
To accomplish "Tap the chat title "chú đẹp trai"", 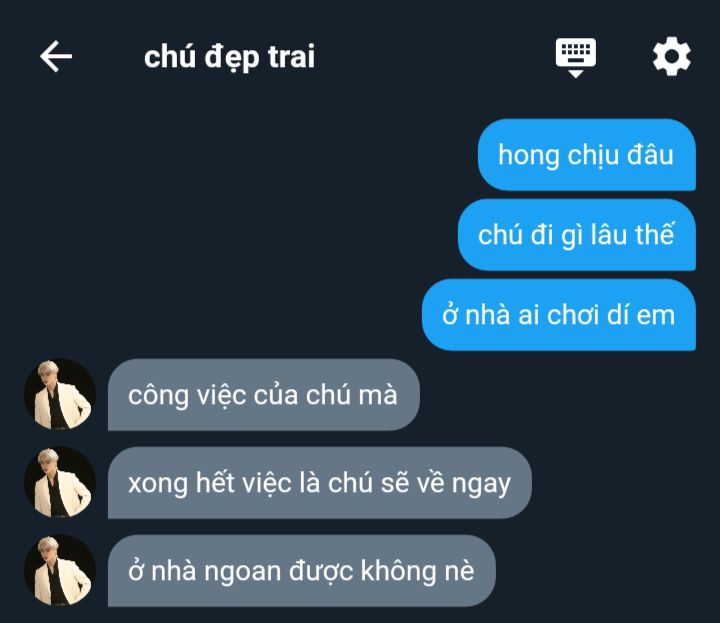I will click(229, 57).
